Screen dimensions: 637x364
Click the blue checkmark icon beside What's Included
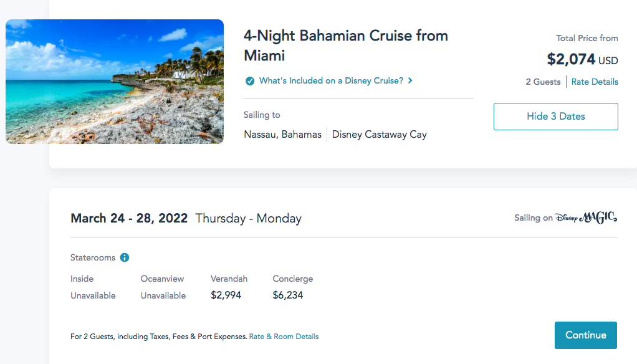click(250, 81)
